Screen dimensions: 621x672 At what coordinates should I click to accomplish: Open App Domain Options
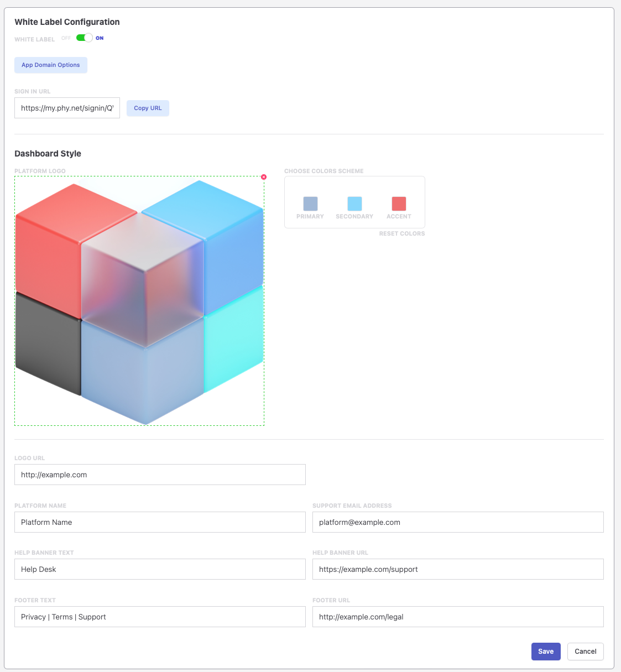(51, 65)
